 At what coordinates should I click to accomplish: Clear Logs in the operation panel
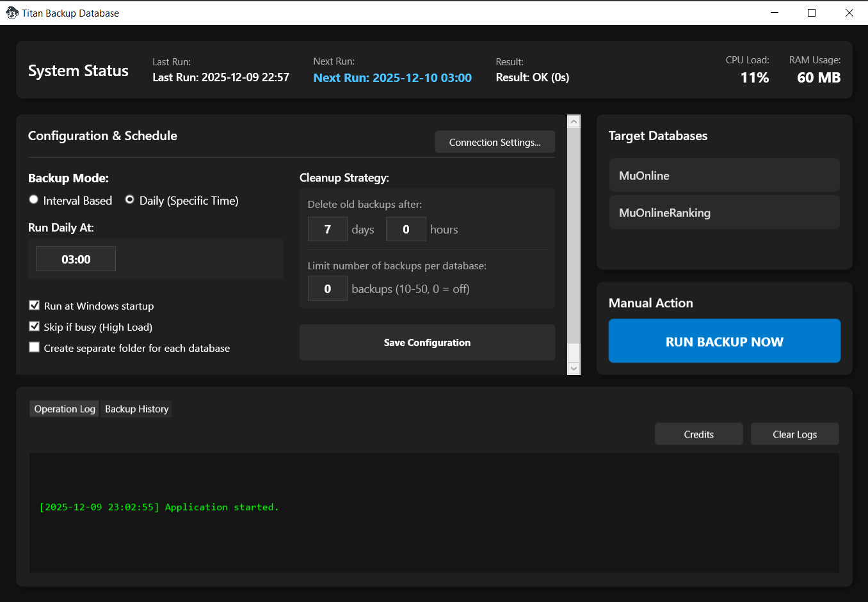[794, 434]
